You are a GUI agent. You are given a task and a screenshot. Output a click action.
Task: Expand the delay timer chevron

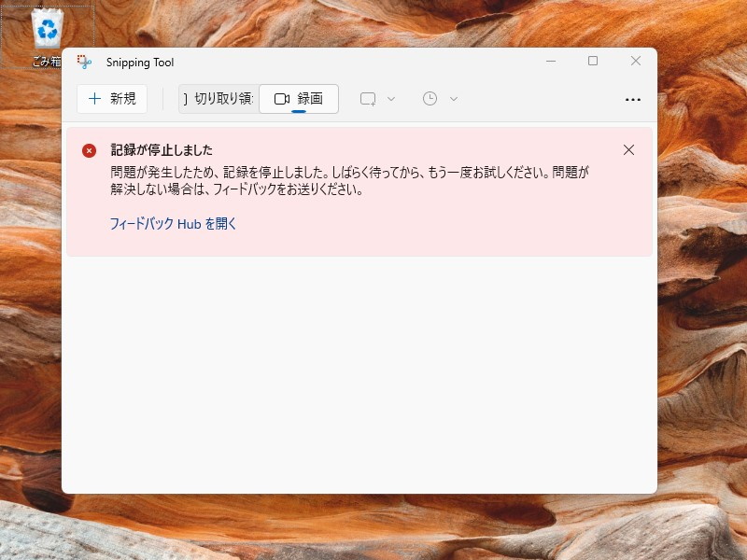(452, 98)
